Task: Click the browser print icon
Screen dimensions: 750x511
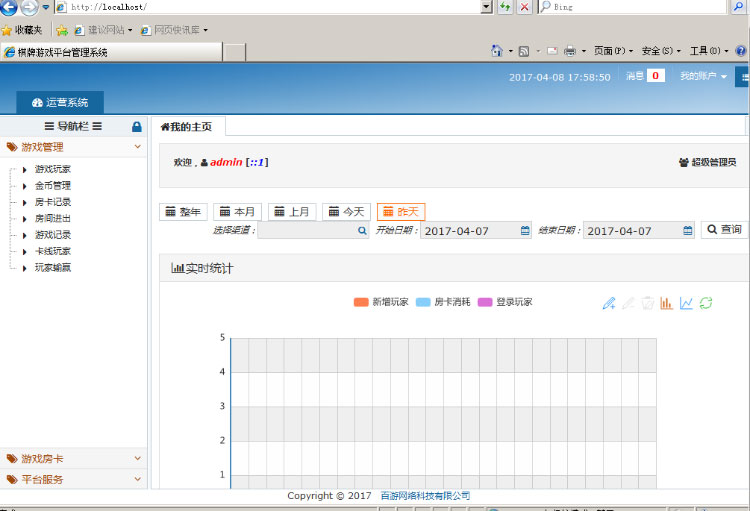Action: tap(570, 51)
